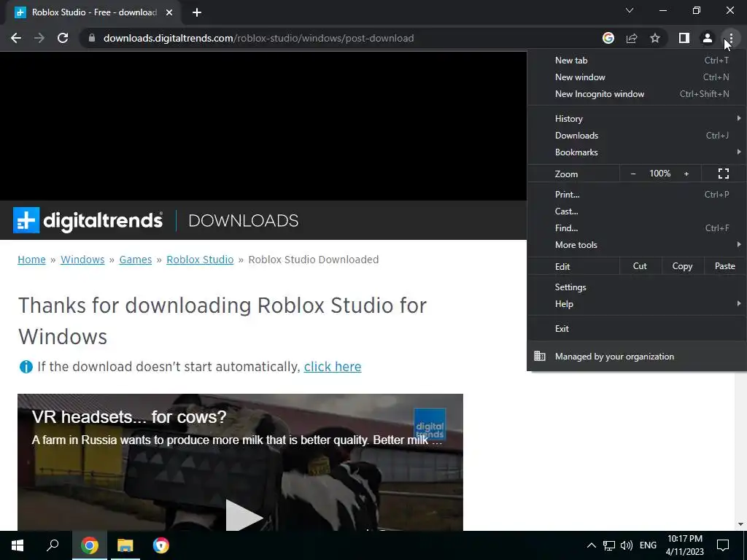This screenshot has height=560, width=747.
Task: Choose Find in the Chrome menu
Action: (637, 228)
